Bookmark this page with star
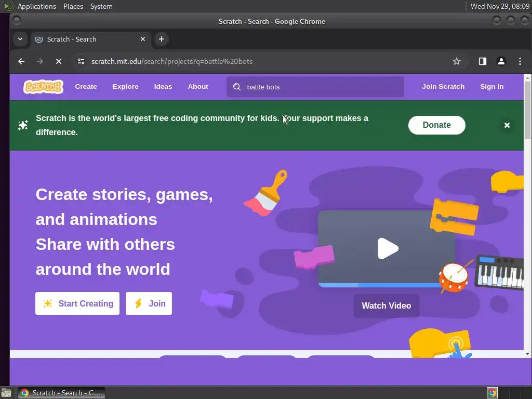532x399 pixels. [x=456, y=61]
